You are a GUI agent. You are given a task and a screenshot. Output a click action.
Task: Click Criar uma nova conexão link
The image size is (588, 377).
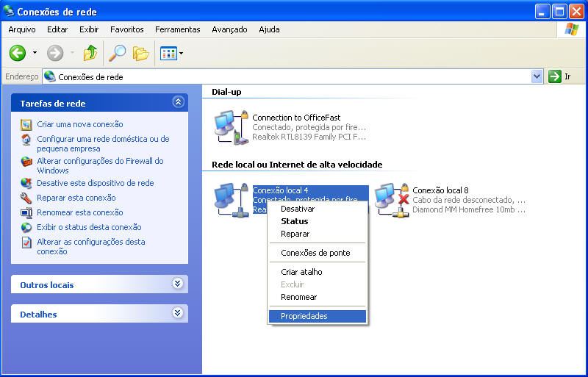pyautogui.click(x=80, y=124)
